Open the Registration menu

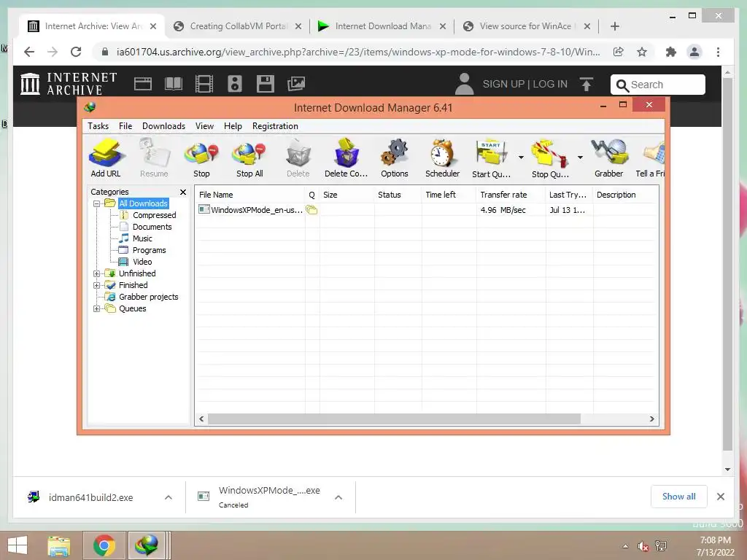pyautogui.click(x=275, y=126)
